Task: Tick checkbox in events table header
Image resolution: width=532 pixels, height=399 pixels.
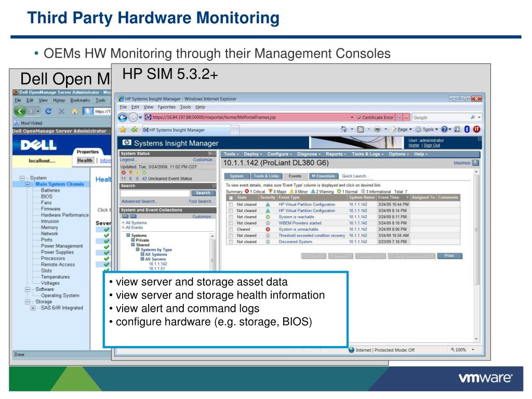Action: click(231, 198)
